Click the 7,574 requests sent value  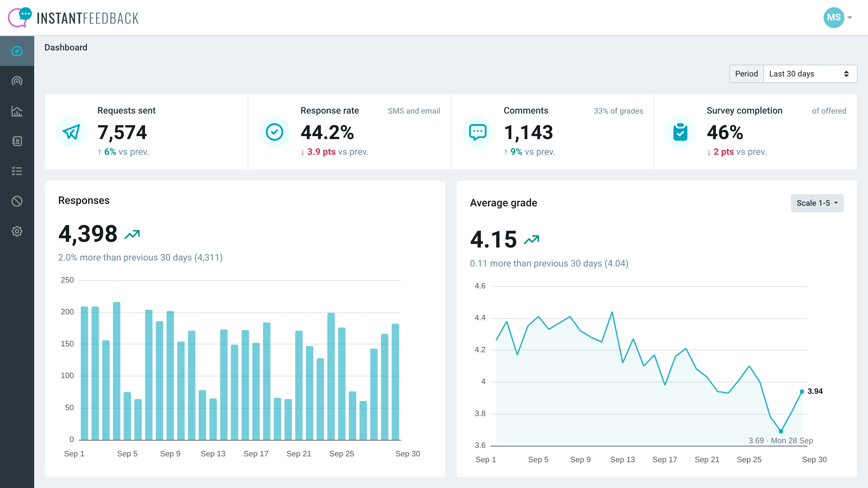pyautogui.click(x=122, y=132)
